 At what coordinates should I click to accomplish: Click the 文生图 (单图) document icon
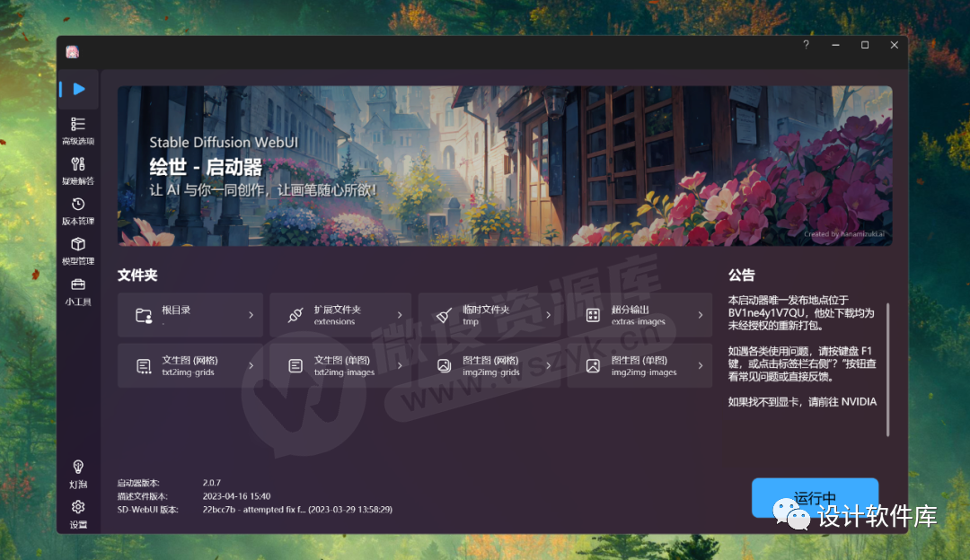coord(295,366)
